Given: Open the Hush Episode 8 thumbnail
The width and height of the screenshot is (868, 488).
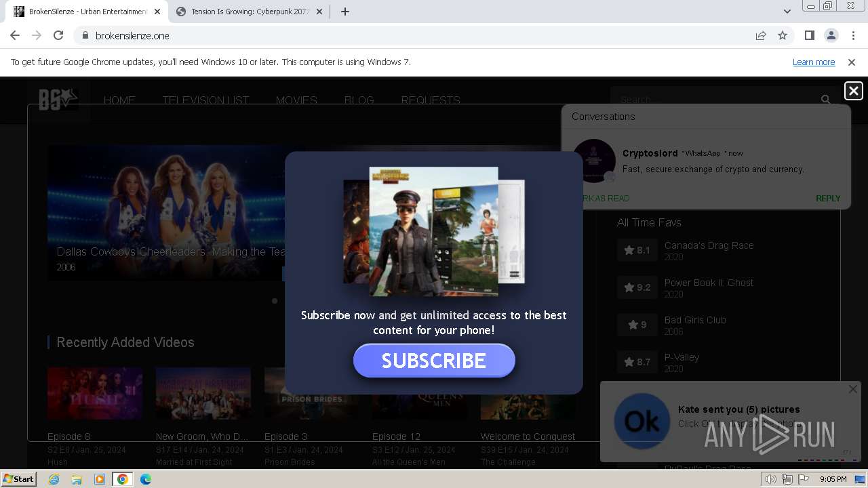Looking at the screenshot, I should [95, 394].
